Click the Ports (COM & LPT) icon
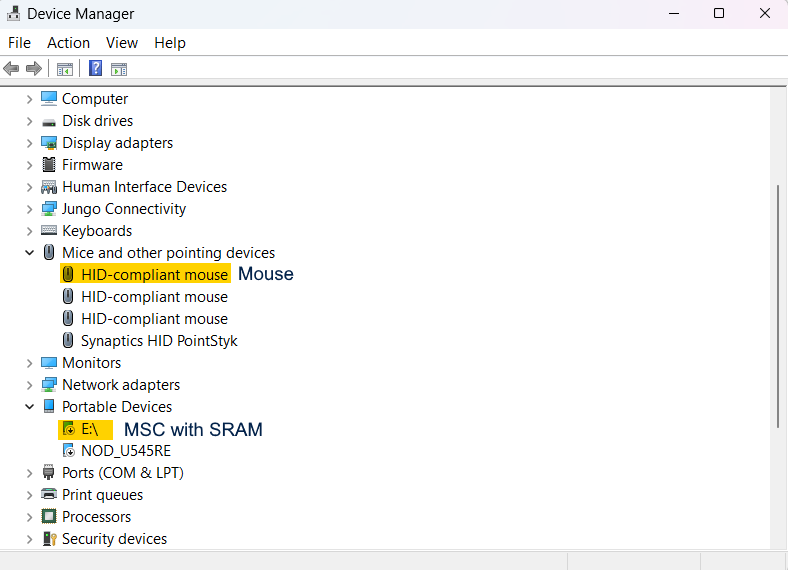Image resolution: width=788 pixels, height=570 pixels. click(x=49, y=472)
